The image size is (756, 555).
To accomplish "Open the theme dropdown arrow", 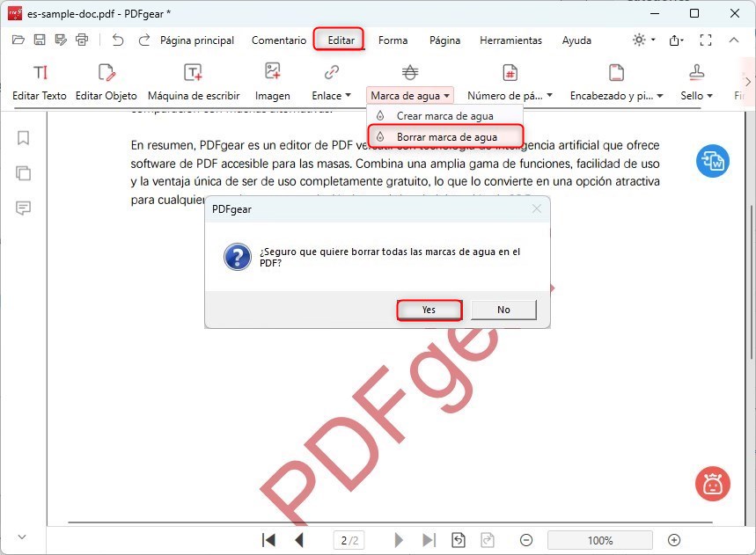I will [x=653, y=40].
